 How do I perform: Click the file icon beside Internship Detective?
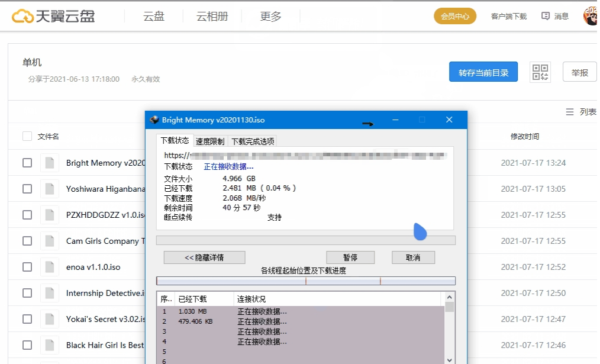[49, 293]
